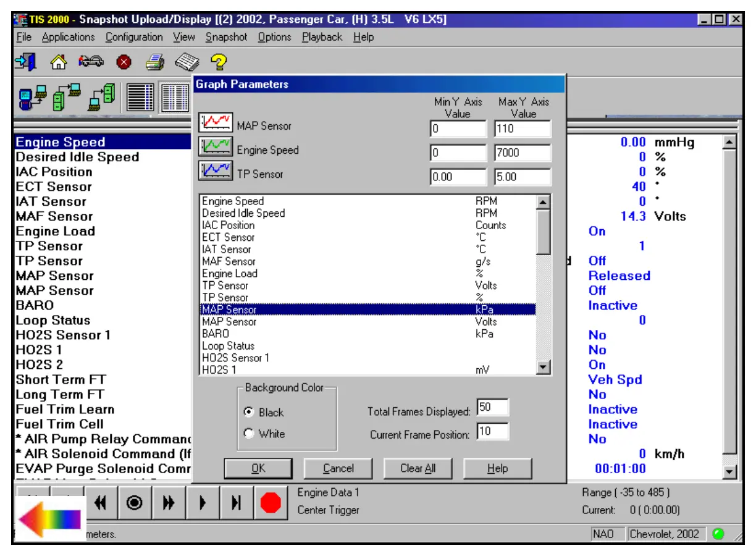
Task: Click the OK button
Action: (x=258, y=468)
